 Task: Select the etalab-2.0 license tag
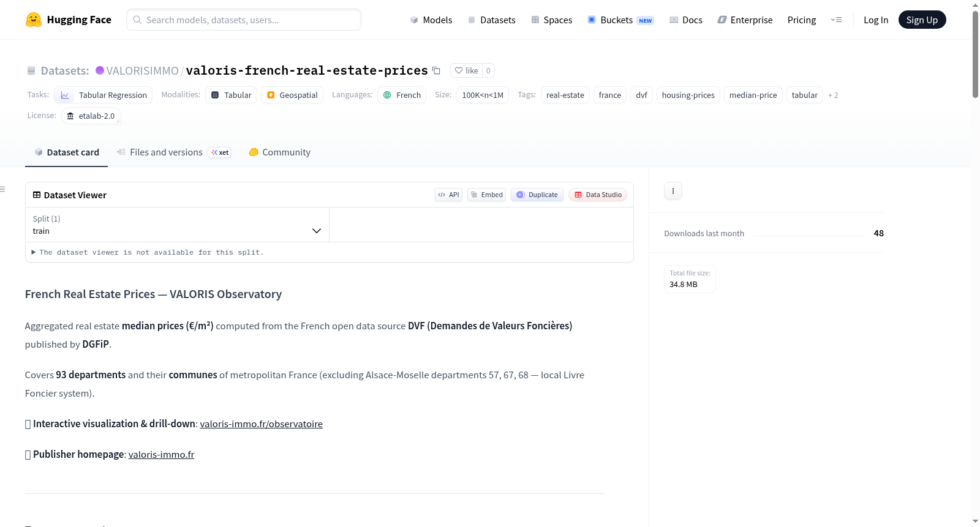click(x=91, y=116)
